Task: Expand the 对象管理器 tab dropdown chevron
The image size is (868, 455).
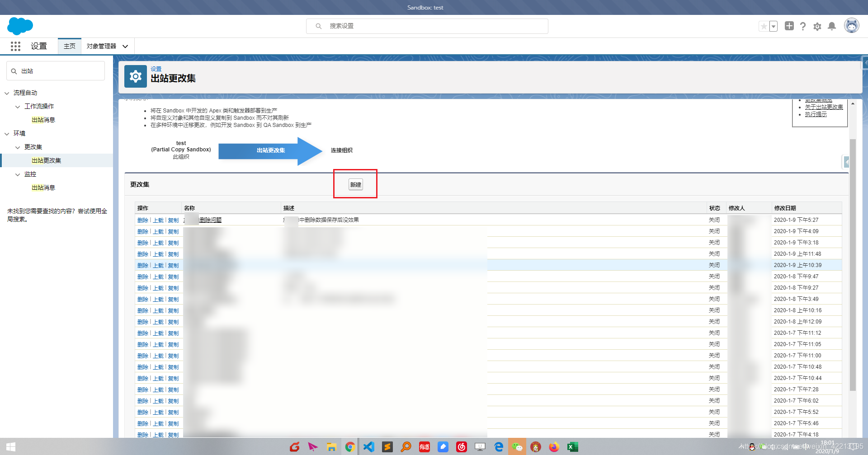Action: point(125,46)
